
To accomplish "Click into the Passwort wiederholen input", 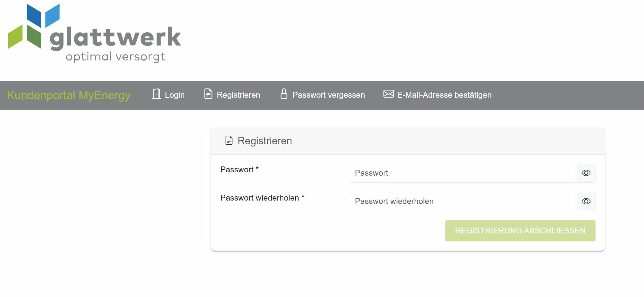I will point(463,201).
